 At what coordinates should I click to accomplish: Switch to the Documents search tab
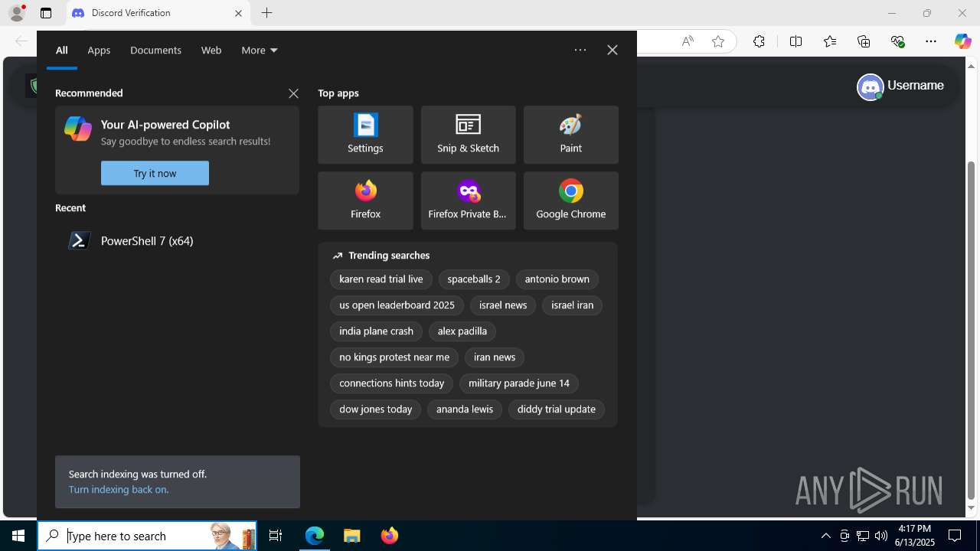pyautogui.click(x=155, y=51)
